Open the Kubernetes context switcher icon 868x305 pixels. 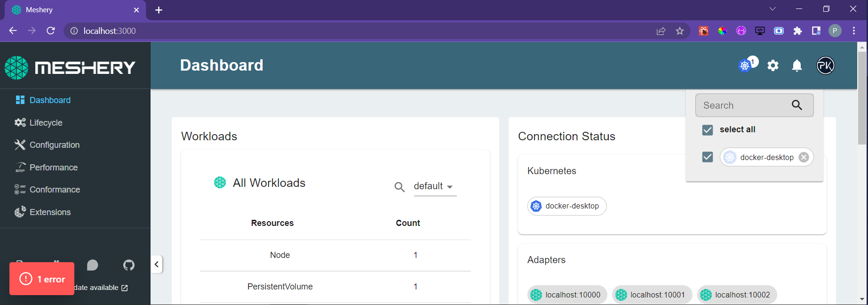click(745, 66)
